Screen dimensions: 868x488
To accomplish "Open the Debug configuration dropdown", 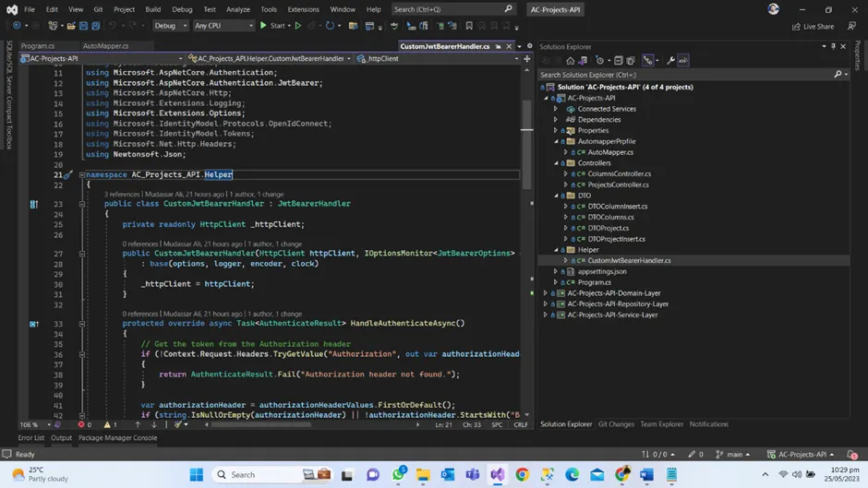I will click(171, 26).
